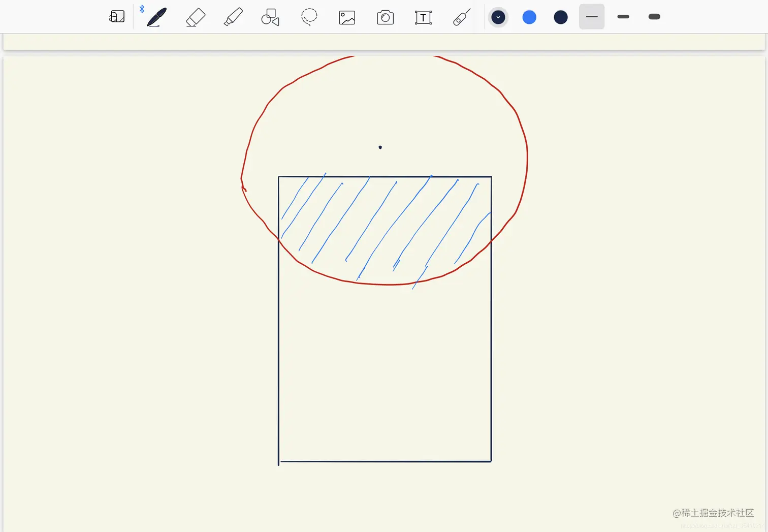Choose the Text box tool
This screenshot has height=532, width=768.
pyautogui.click(x=423, y=17)
